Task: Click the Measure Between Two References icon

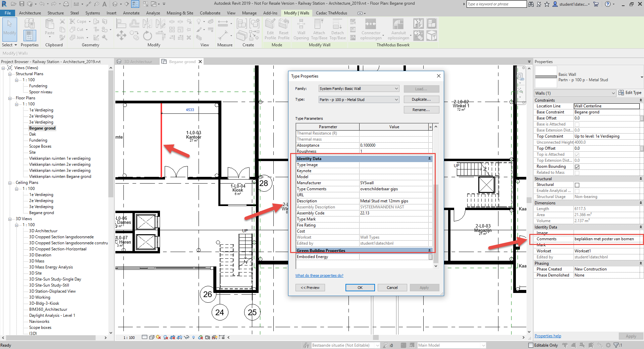Action: coord(222,23)
